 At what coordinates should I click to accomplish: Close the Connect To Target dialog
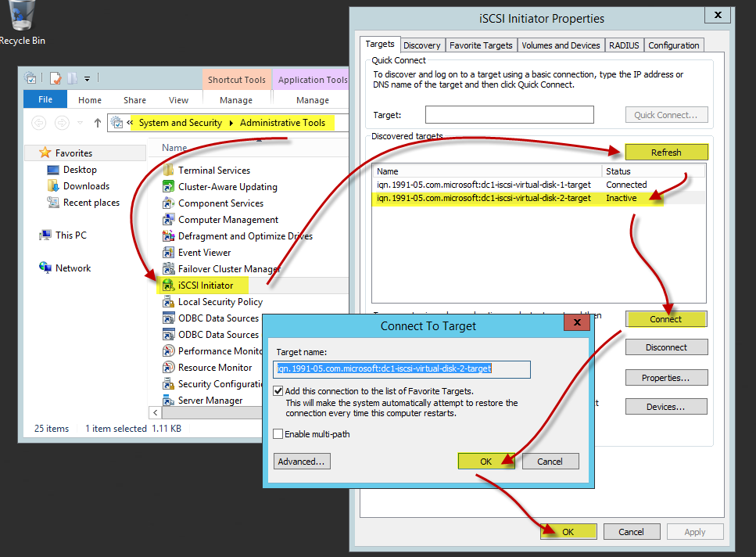click(577, 322)
